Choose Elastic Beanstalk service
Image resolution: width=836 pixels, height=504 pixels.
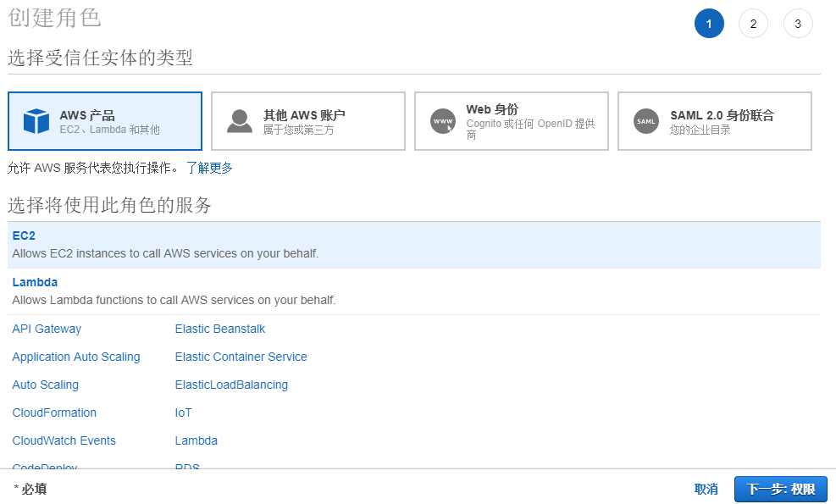pos(220,329)
